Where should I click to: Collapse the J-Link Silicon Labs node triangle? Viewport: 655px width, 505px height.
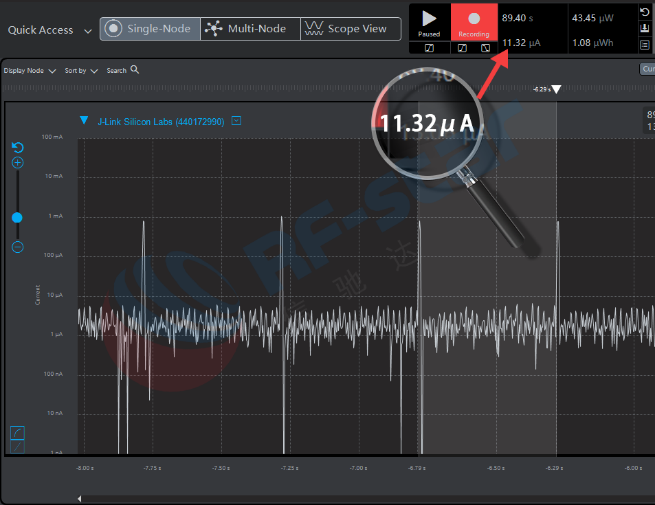click(84, 120)
